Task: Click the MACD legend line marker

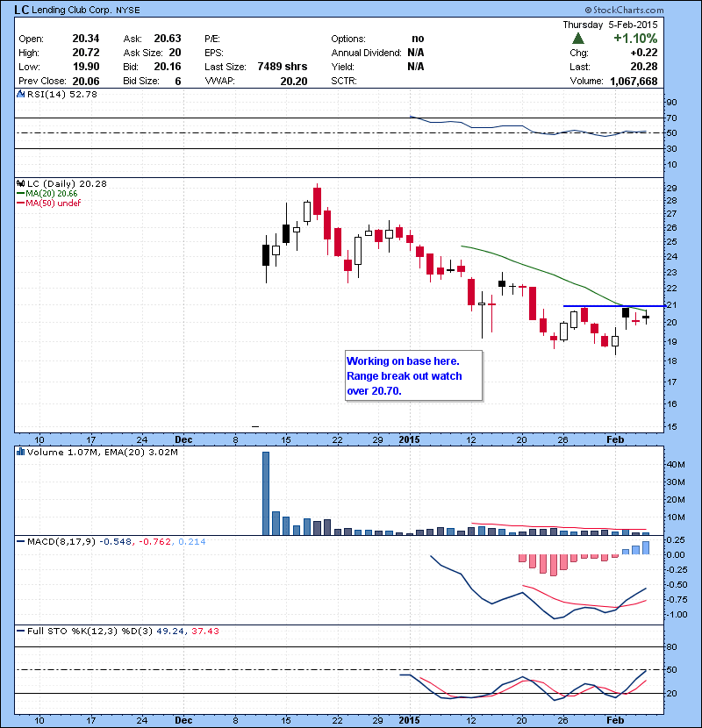Action: coord(21,541)
